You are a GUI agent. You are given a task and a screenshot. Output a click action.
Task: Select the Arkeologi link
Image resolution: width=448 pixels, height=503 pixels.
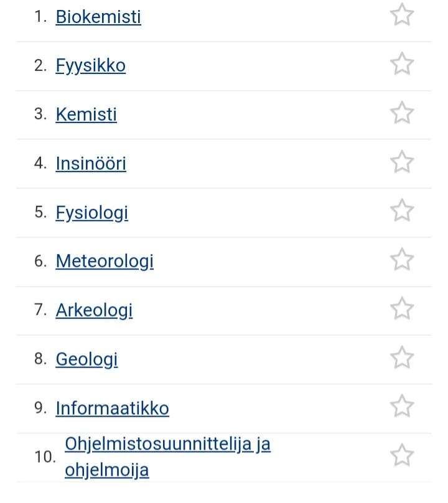94,310
